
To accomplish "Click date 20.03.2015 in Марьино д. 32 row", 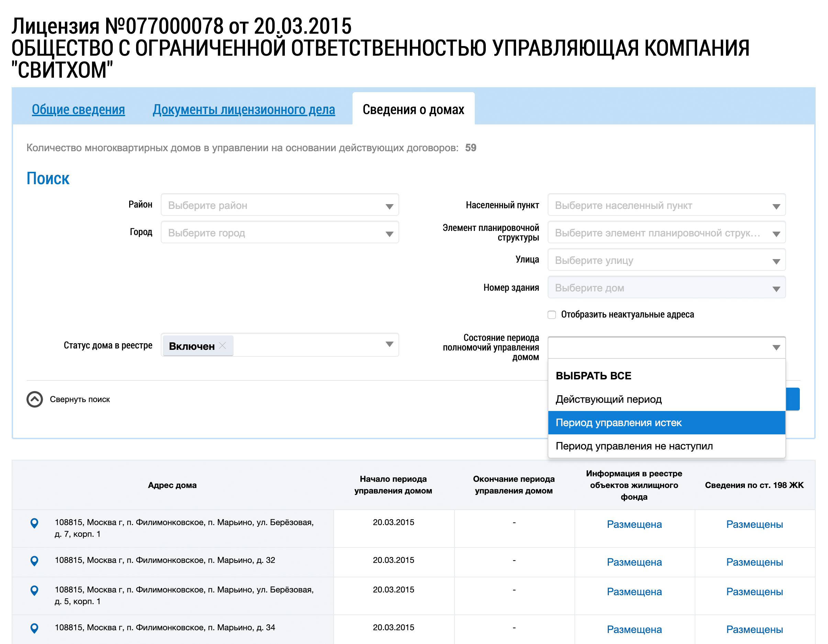I will (x=393, y=560).
